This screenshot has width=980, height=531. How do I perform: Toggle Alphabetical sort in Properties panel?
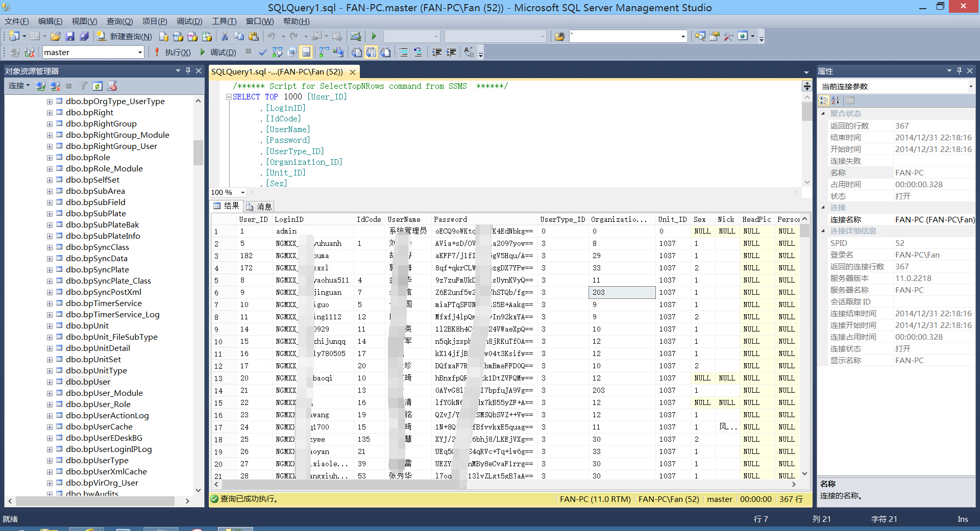pyautogui.click(x=835, y=100)
